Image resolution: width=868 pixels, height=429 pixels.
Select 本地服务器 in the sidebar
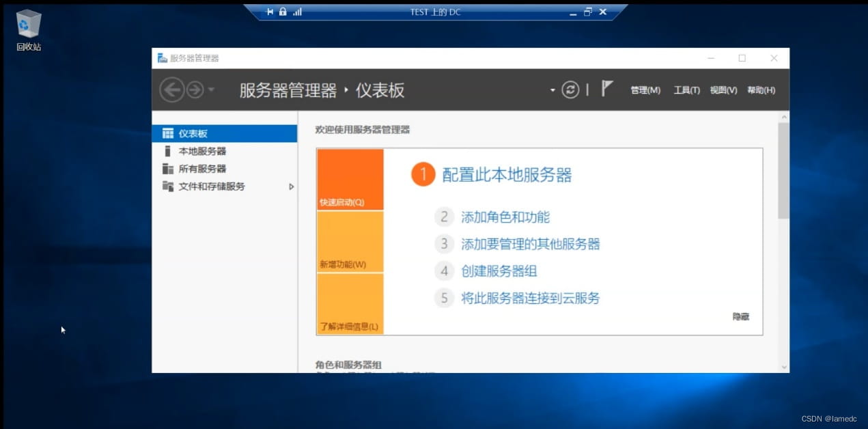pyautogui.click(x=224, y=151)
